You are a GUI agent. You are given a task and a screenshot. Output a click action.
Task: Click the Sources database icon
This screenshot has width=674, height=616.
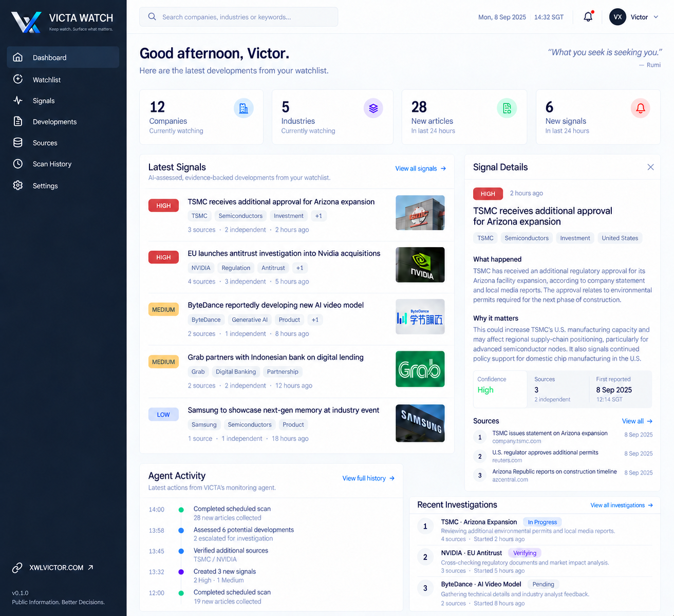tap(18, 142)
